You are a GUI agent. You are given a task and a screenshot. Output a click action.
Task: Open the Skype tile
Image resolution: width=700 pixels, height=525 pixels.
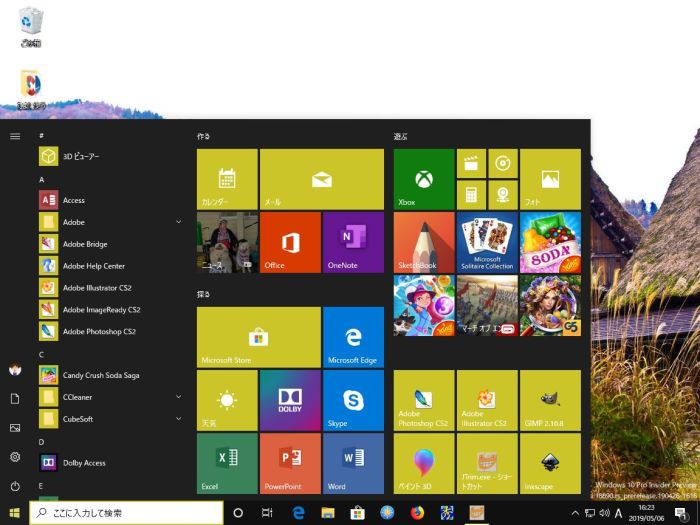(x=353, y=400)
